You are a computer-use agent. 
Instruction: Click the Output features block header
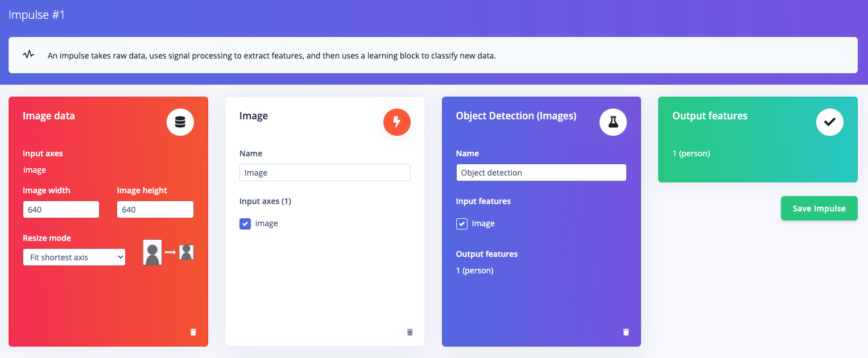pyautogui.click(x=710, y=116)
